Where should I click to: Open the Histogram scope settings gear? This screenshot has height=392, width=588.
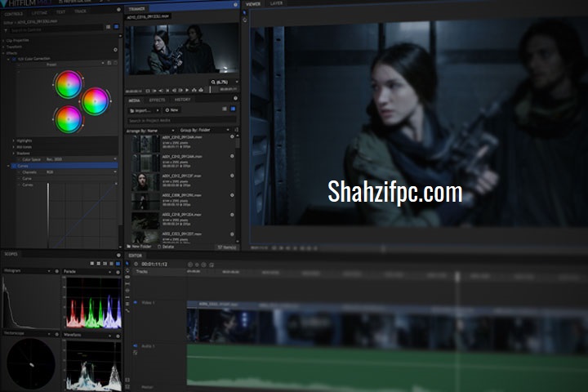pyautogui.click(x=57, y=271)
